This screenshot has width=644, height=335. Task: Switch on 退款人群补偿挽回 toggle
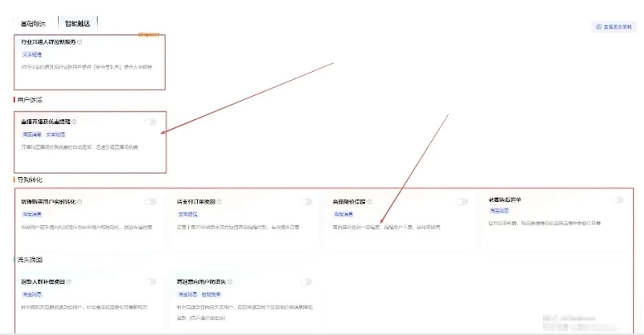point(151,281)
